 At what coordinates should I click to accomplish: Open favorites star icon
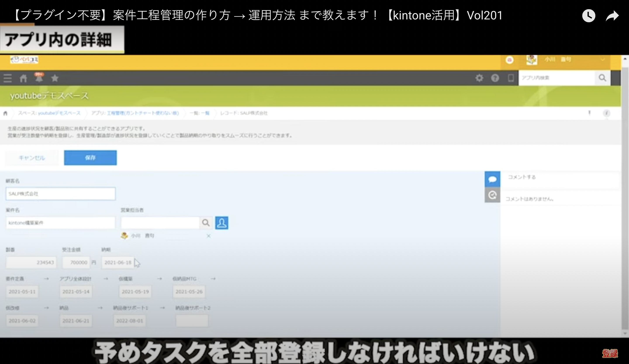(x=55, y=78)
